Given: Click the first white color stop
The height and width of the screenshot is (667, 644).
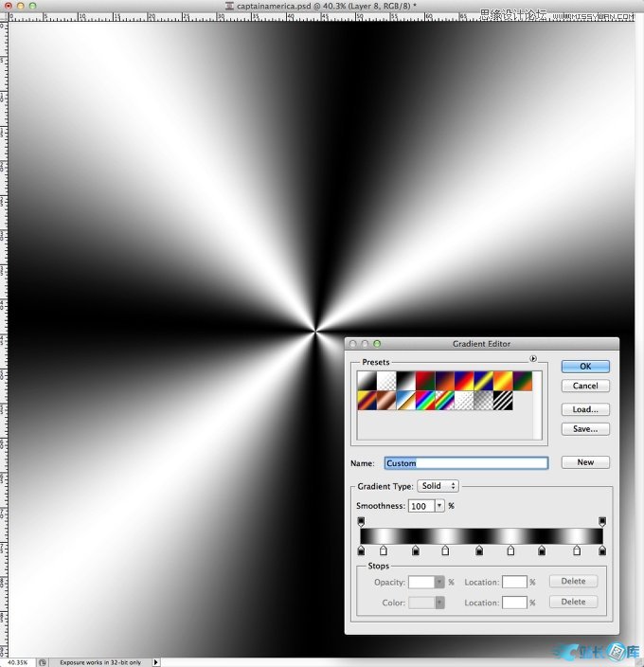Looking at the screenshot, I should coord(384,550).
